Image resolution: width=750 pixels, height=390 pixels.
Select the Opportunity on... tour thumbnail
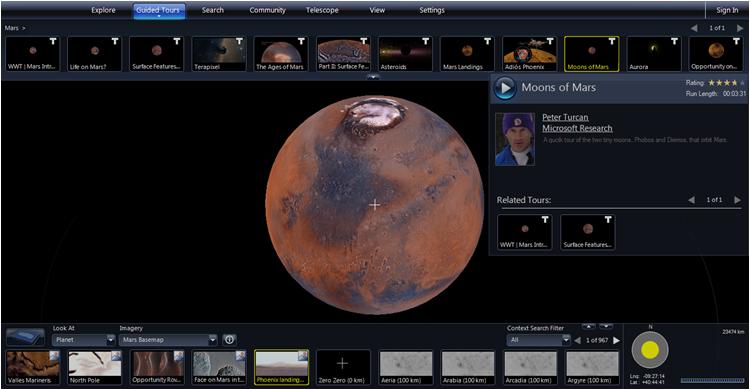coord(716,54)
